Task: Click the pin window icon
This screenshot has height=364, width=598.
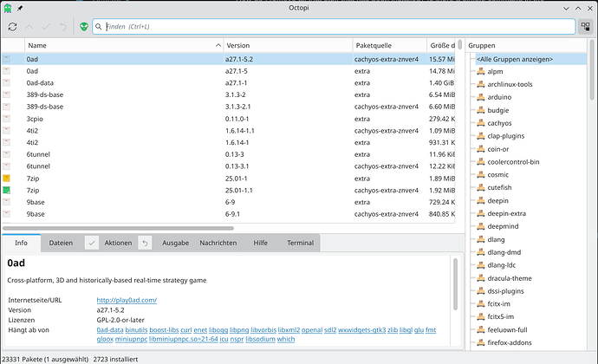Action: click(x=20, y=8)
